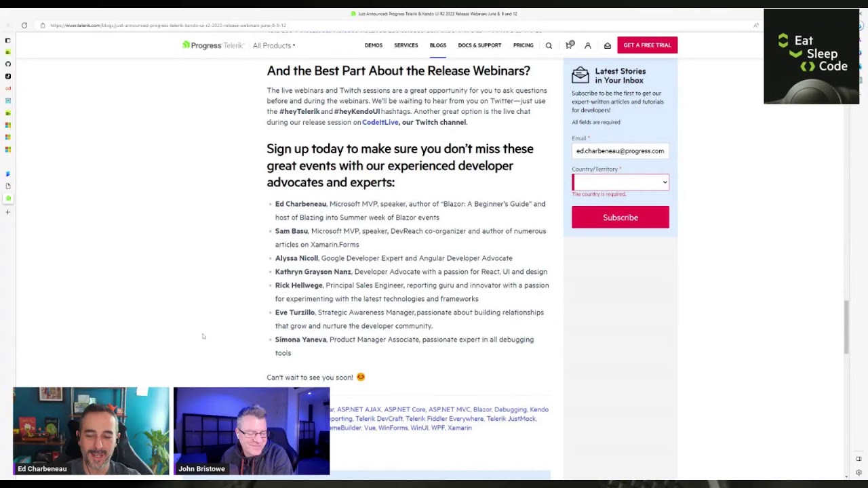This screenshot has height=488, width=868.
Task: Click the 'Alyssa Nicoll' name in the list
Action: click(296, 258)
